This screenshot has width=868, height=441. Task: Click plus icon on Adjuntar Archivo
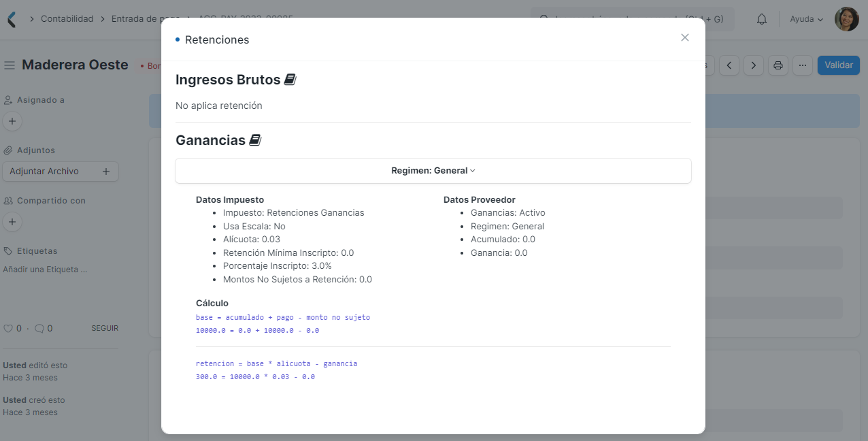point(106,171)
